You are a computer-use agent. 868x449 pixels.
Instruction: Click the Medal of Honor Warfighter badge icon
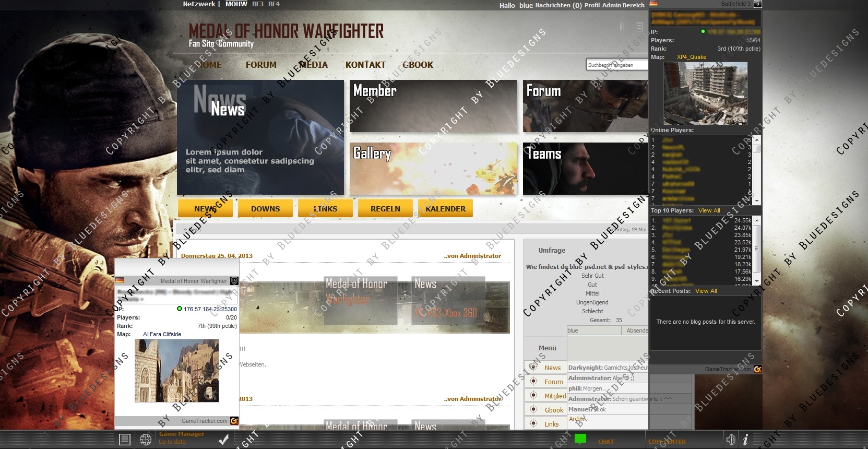(x=234, y=281)
